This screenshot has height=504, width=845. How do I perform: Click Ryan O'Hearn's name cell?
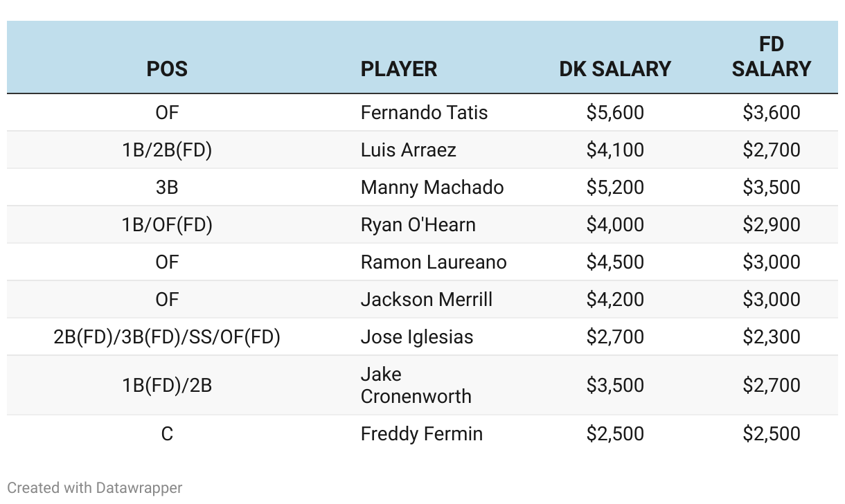[418, 224]
